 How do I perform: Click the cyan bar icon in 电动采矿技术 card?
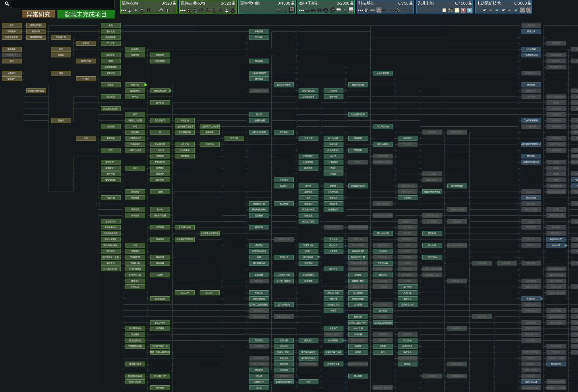tap(497, 10)
